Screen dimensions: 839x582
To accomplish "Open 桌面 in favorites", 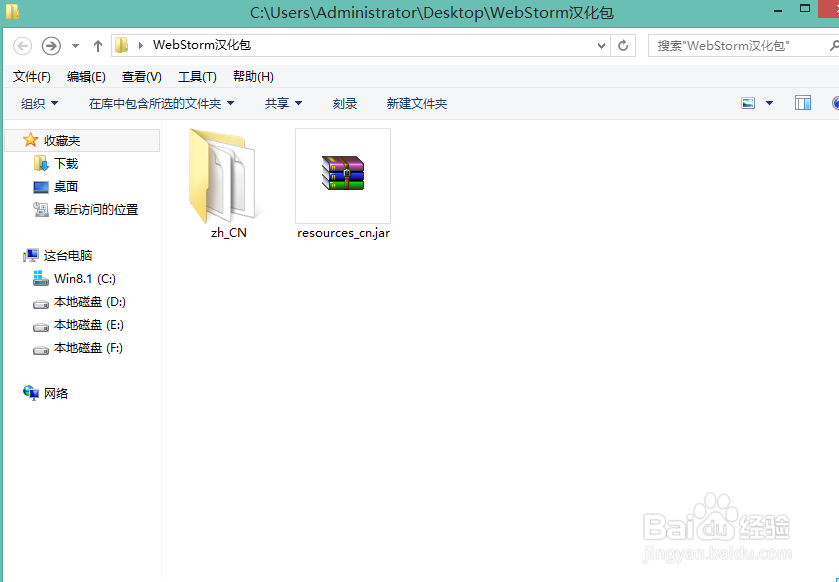I will pyautogui.click(x=56, y=187).
